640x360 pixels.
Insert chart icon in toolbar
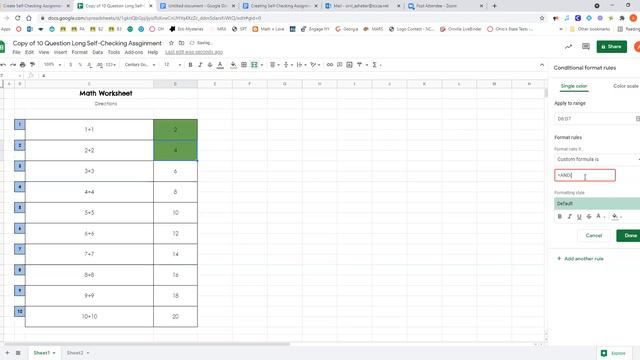point(349,65)
